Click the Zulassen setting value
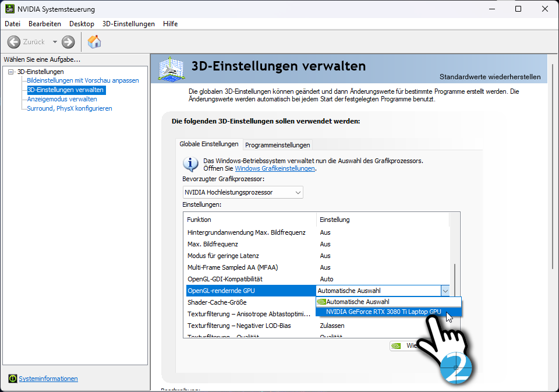The height and width of the screenshot is (392, 559). (x=332, y=326)
